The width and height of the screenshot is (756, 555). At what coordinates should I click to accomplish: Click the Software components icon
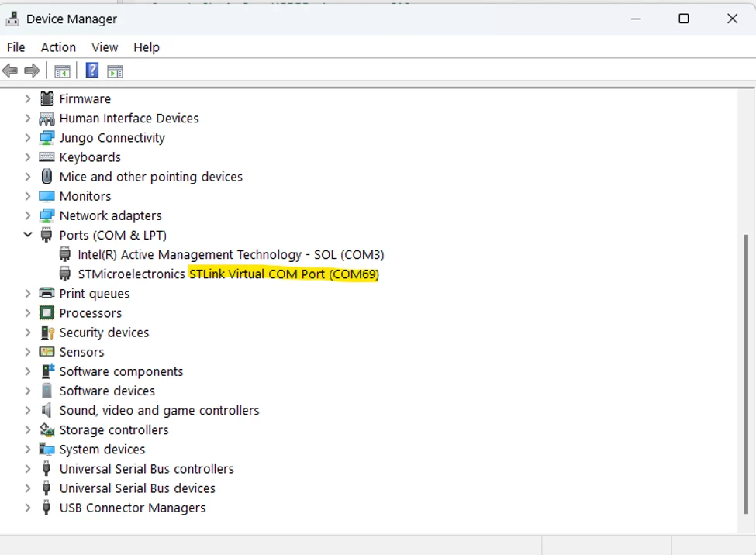click(x=48, y=371)
